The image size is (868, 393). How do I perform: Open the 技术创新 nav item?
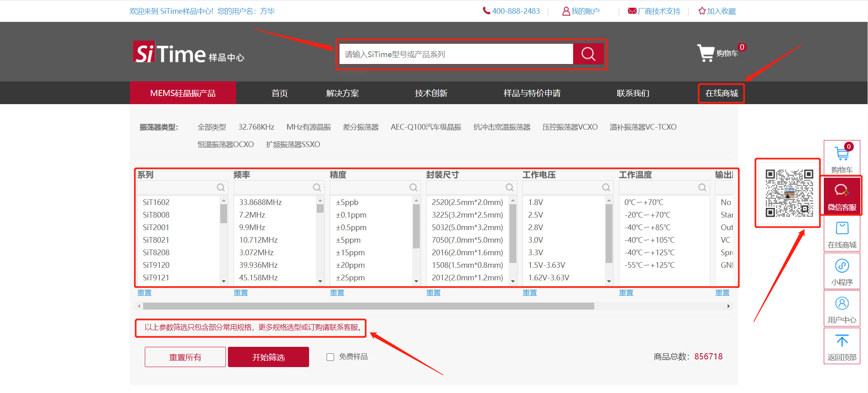[x=431, y=93]
